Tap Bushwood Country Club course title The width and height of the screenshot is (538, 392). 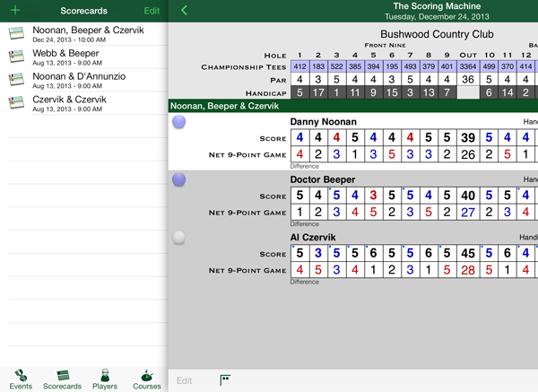pos(437,34)
